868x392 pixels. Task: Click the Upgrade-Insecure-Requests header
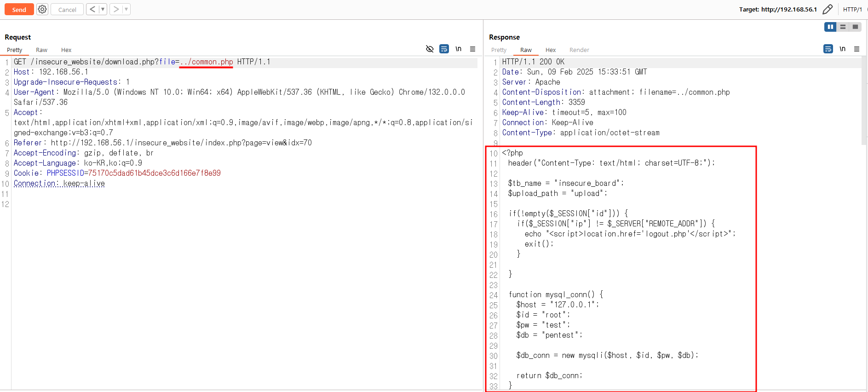71,82
